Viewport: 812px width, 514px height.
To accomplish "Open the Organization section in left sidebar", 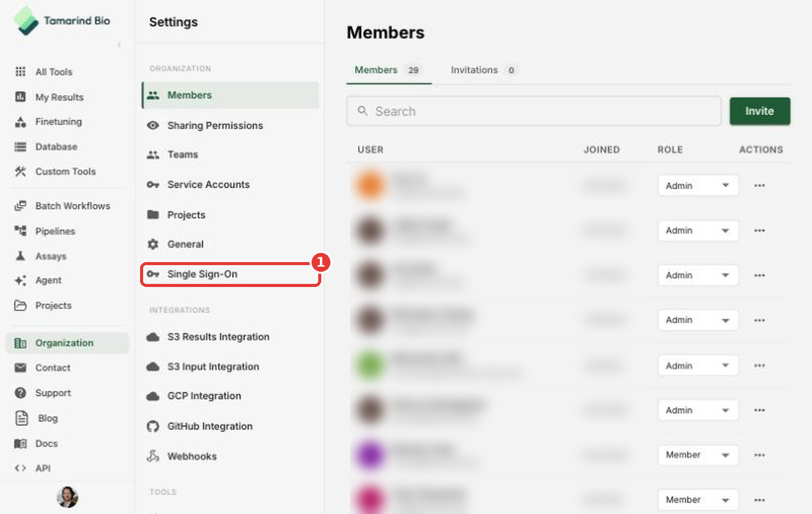I will [x=67, y=343].
